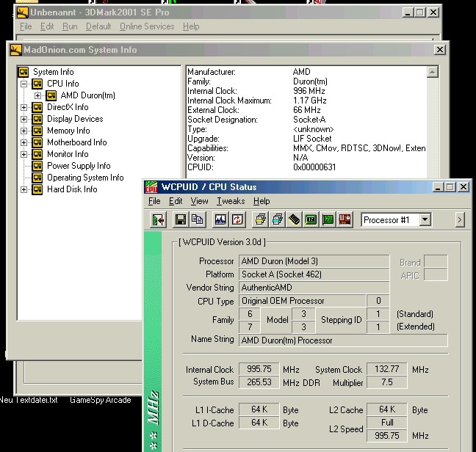The width and height of the screenshot is (476, 452).
Task: Expand the AMD Duron(tm) tree node
Action: pyautogui.click(x=37, y=95)
